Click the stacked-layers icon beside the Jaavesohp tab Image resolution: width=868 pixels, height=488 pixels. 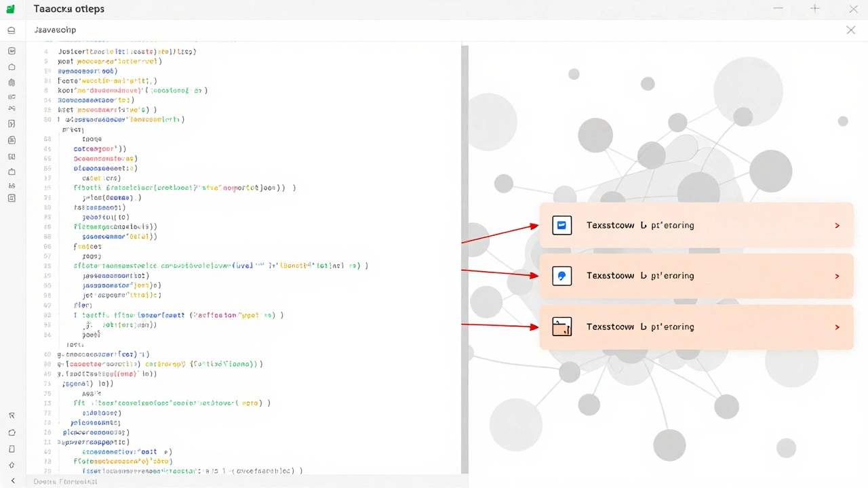(x=12, y=30)
